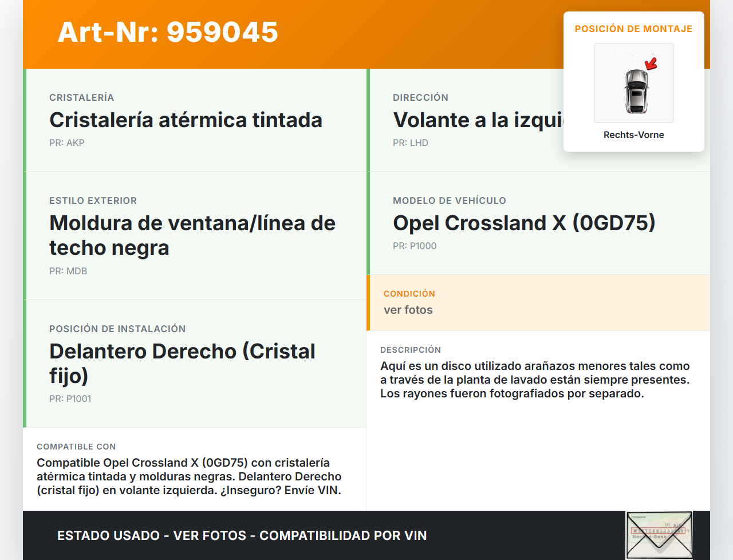The height and width of the screenshot is (560, 733).
Task: Click the PR: MDB code
Action: point(68,271)
